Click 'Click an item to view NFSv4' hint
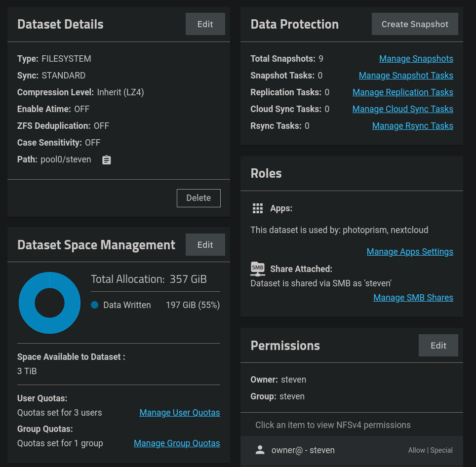The image size is (476, 467). (x=333, y=425)
